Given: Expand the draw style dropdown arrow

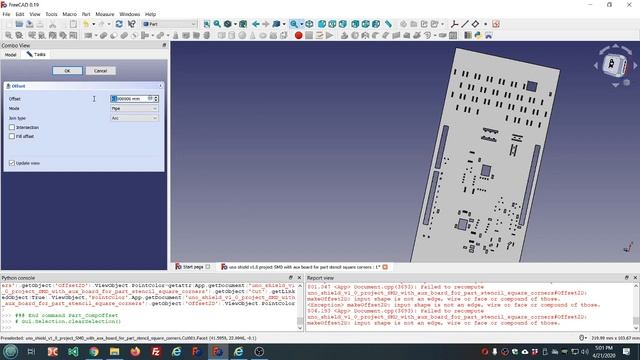Looking at the screenshot, I should pyautogui.click(x=236, y=24).
